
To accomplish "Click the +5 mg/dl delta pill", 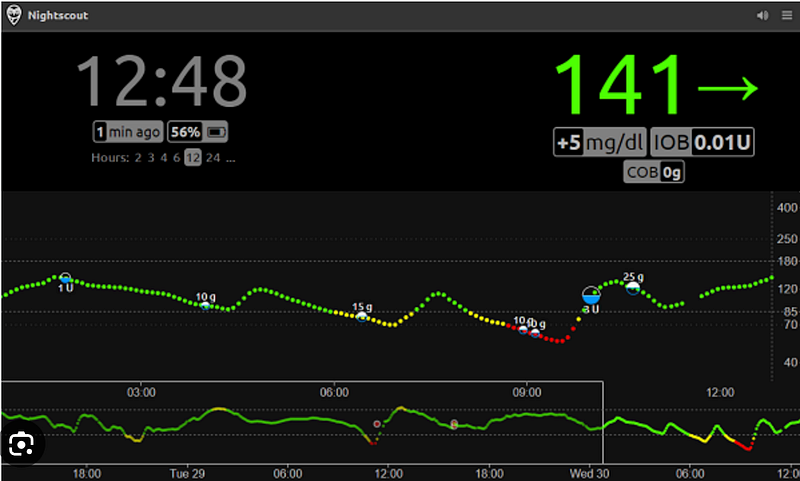I will (600, 142).
